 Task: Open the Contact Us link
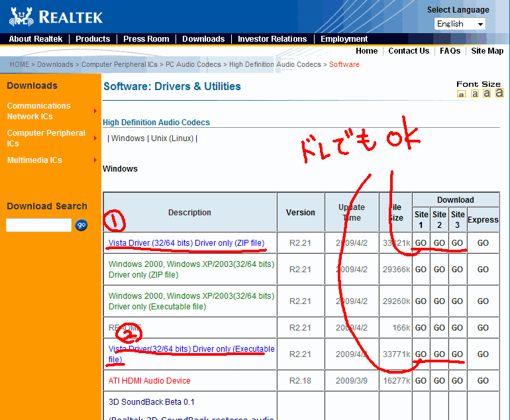pos(409,51)
